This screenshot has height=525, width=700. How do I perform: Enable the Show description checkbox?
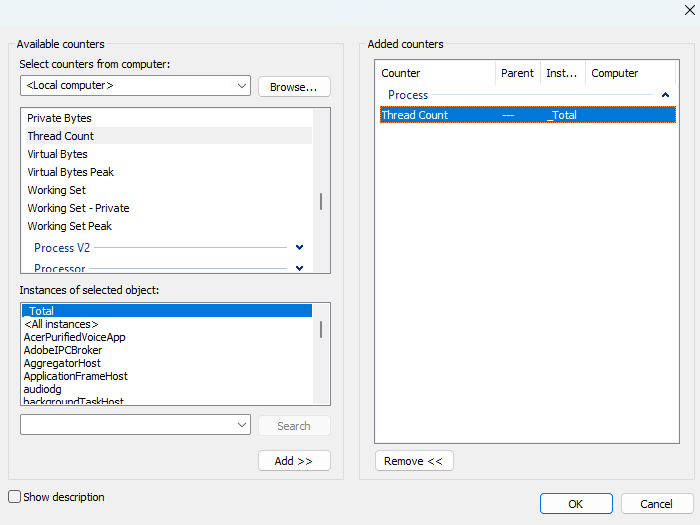coord(15,497)
